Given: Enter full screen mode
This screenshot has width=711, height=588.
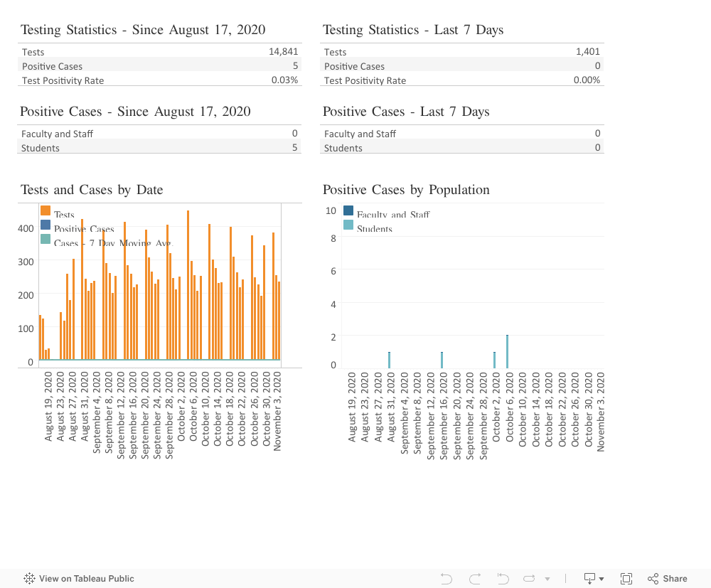Looking at the screenshot, I should tap(626, 579).
